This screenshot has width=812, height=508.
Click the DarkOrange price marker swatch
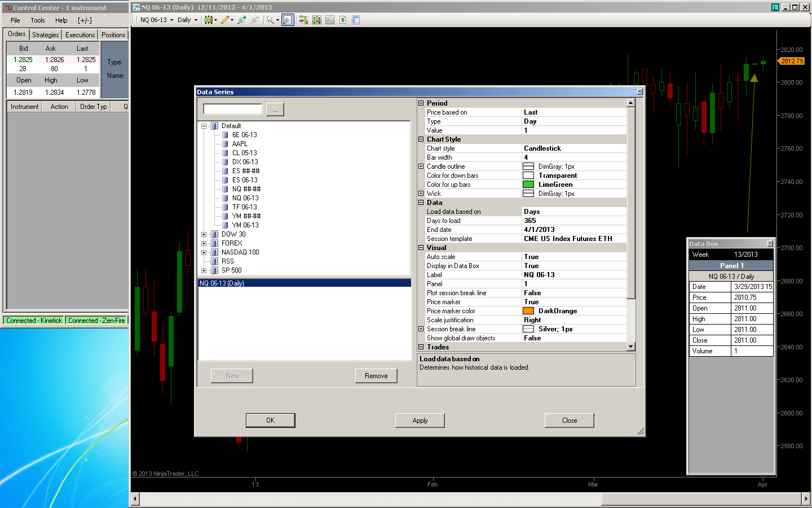click(528, 311)
